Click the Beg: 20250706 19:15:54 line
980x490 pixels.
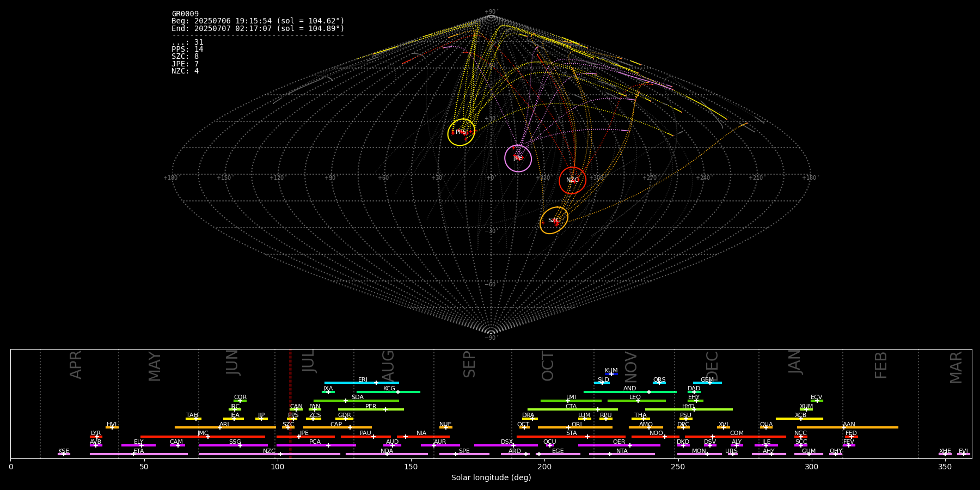click(258, 21)
